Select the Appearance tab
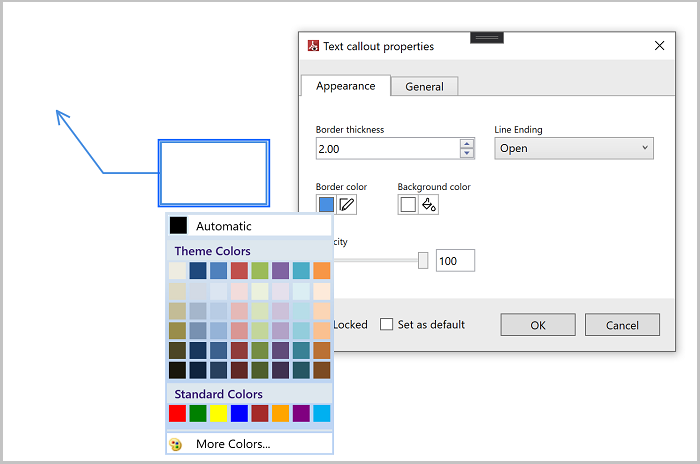 point(345,86)
